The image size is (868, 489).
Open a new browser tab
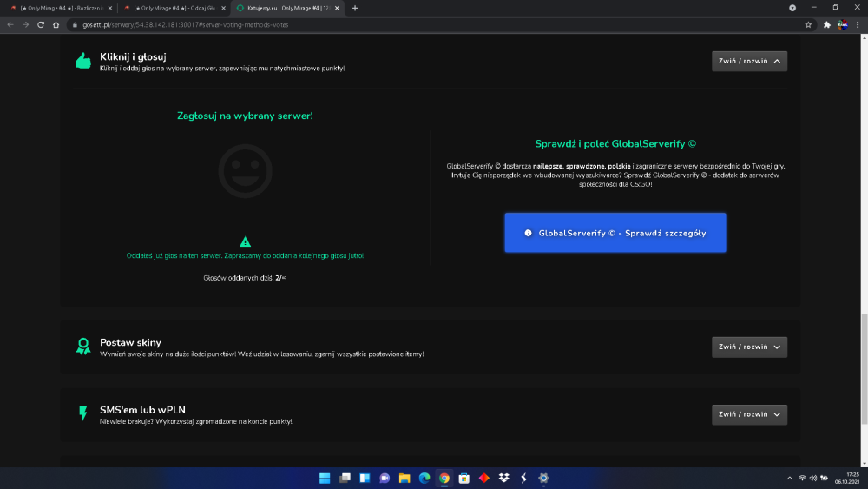point(355,9)
